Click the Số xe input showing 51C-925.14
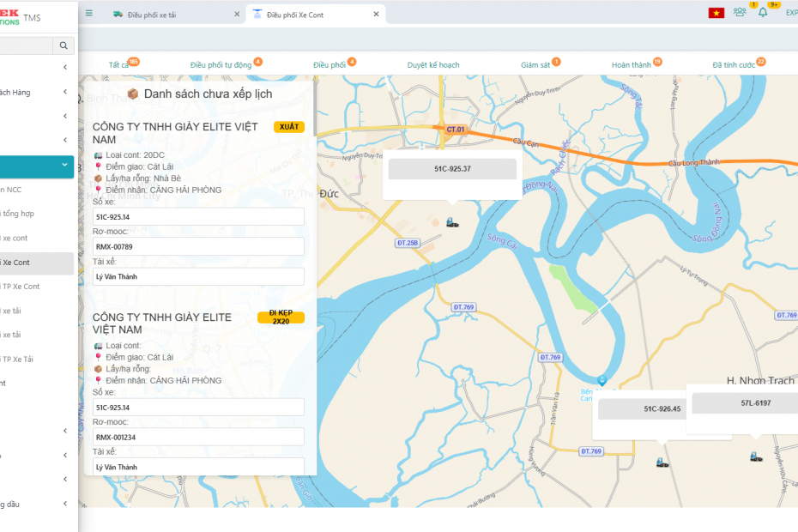The width and height of the screenshot is (798, 532). (197, 216)
